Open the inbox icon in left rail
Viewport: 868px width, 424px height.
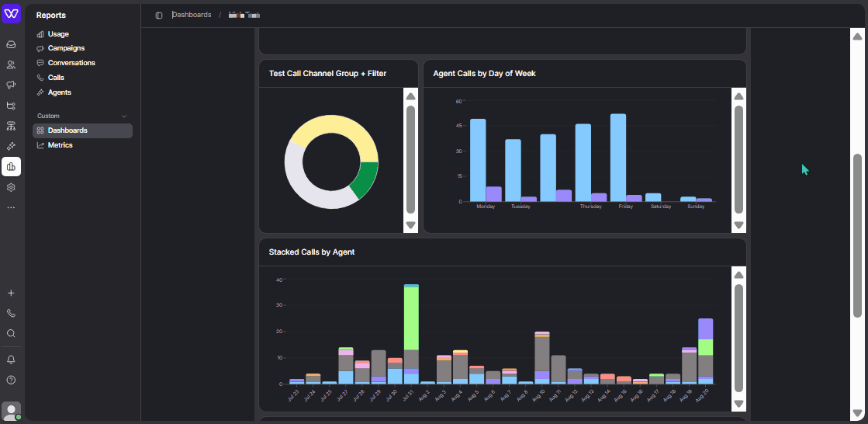coord(11,44)
